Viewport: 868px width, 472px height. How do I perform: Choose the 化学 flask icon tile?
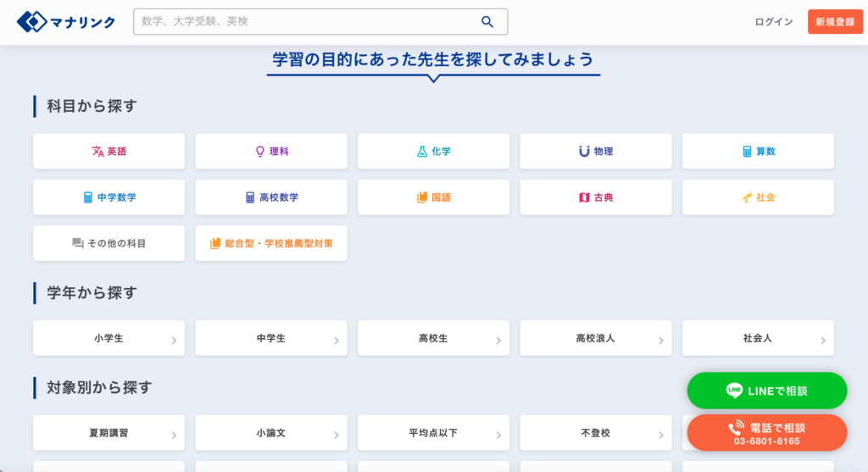(433, 152)
